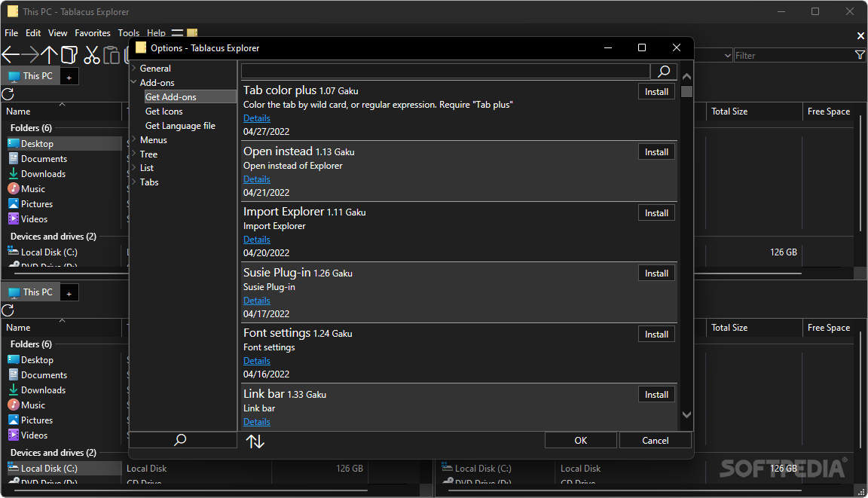Screen dimensions: 868x498
Task: Switch to This PC tab in top pane
Action: [x=31, y=76]
